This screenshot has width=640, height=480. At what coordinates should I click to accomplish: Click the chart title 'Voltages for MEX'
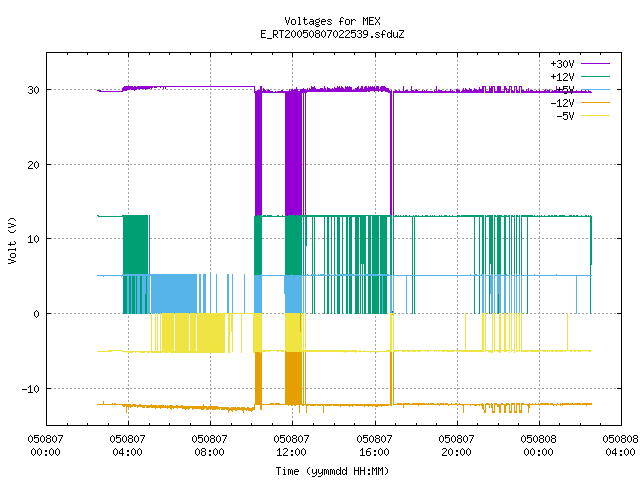(332, 21)
